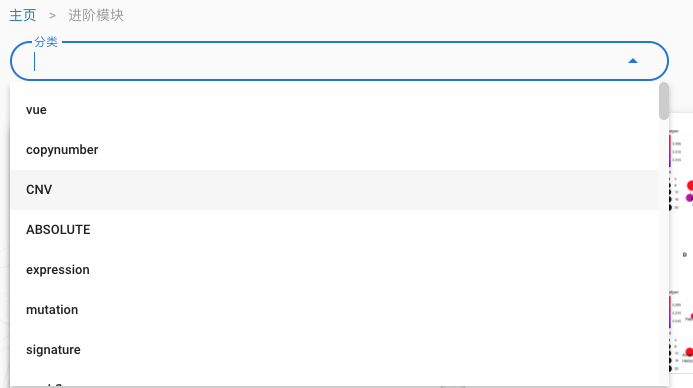Focus the 分类 text input field
The width and height of the screenshot is (693, 388).
327,61
